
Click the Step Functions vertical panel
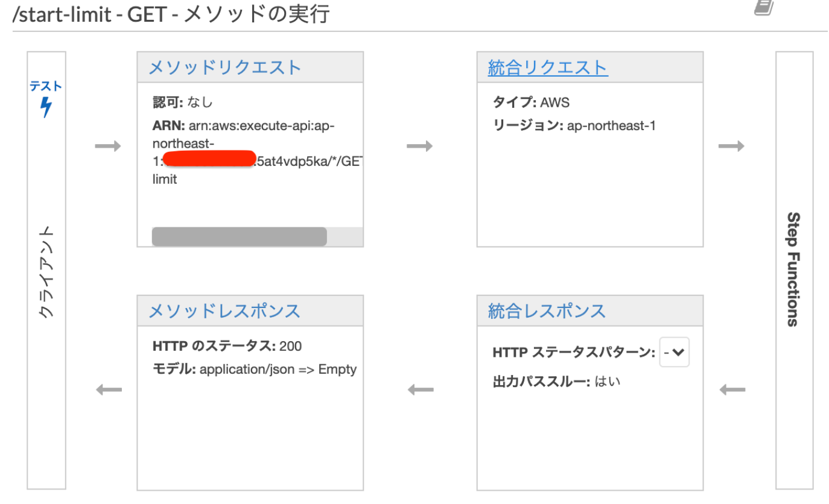point(794,269)
